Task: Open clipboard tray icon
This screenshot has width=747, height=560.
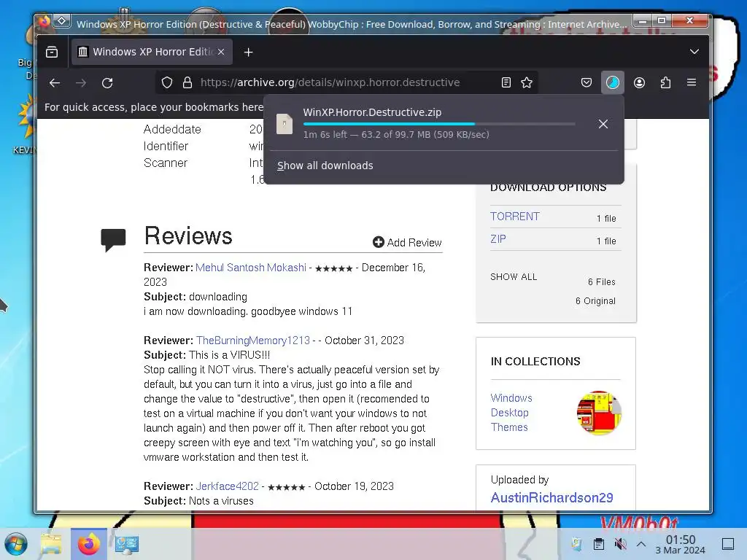Action: point(599,543)
